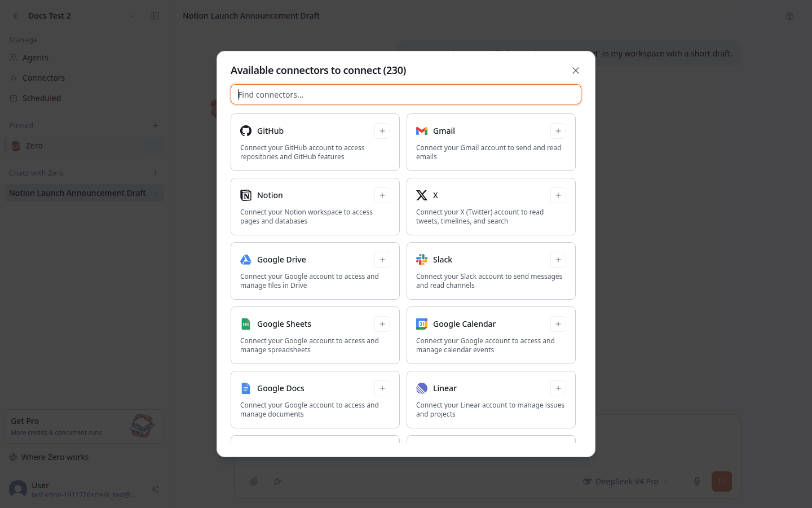The width and height of the screenshot is (812, 508).
Task: Click the GitHub connector description text
Action: [x=302, y=152]
